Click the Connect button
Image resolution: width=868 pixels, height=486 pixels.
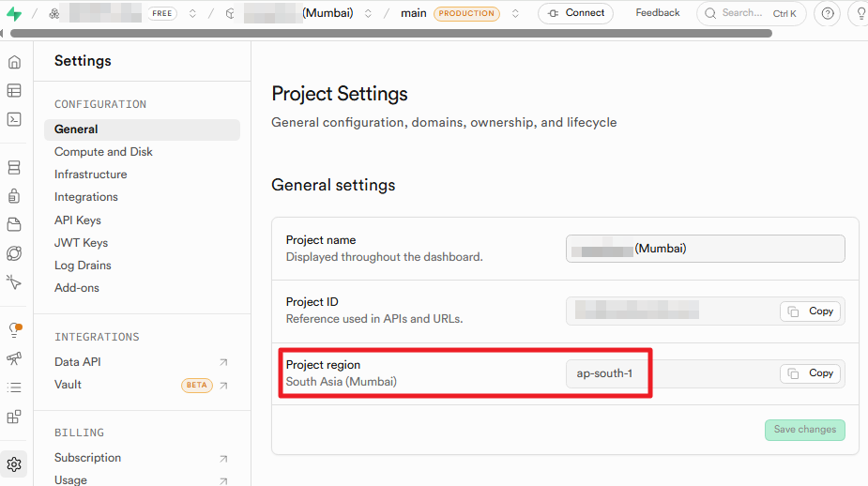point(576,13)
